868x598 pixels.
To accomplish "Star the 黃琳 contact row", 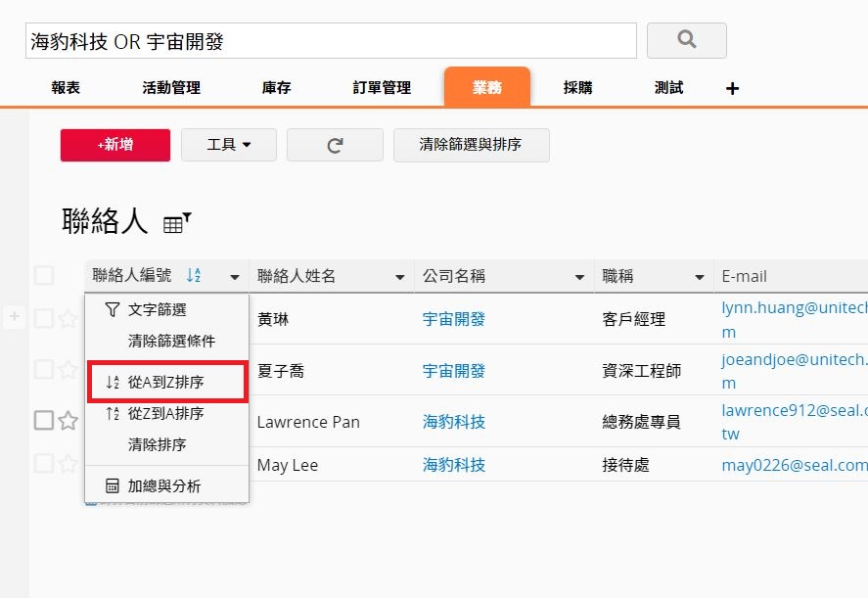I will point(68,318).
